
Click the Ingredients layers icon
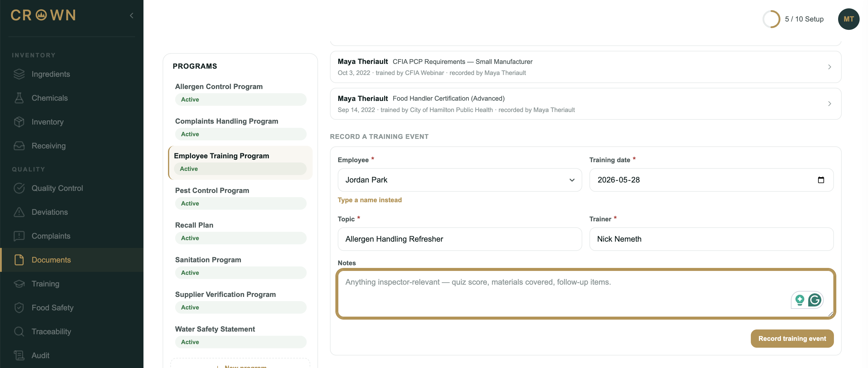pyautogui.click(x=19, y=74)
